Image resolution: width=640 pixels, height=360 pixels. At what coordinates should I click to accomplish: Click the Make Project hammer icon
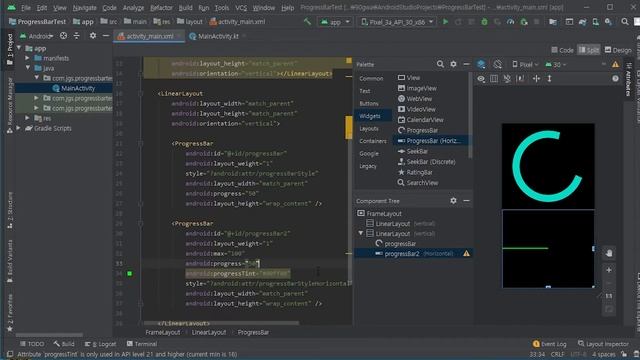307,22
